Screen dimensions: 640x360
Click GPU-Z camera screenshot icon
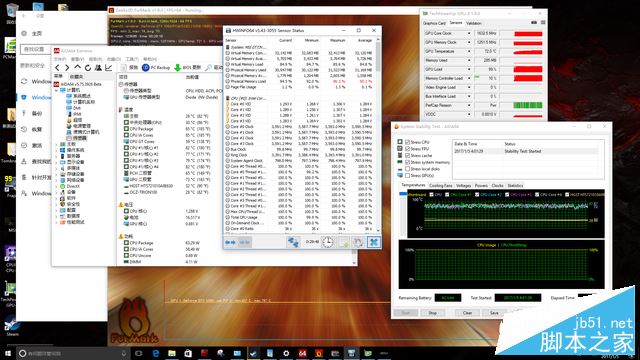[x=533, y=23]
